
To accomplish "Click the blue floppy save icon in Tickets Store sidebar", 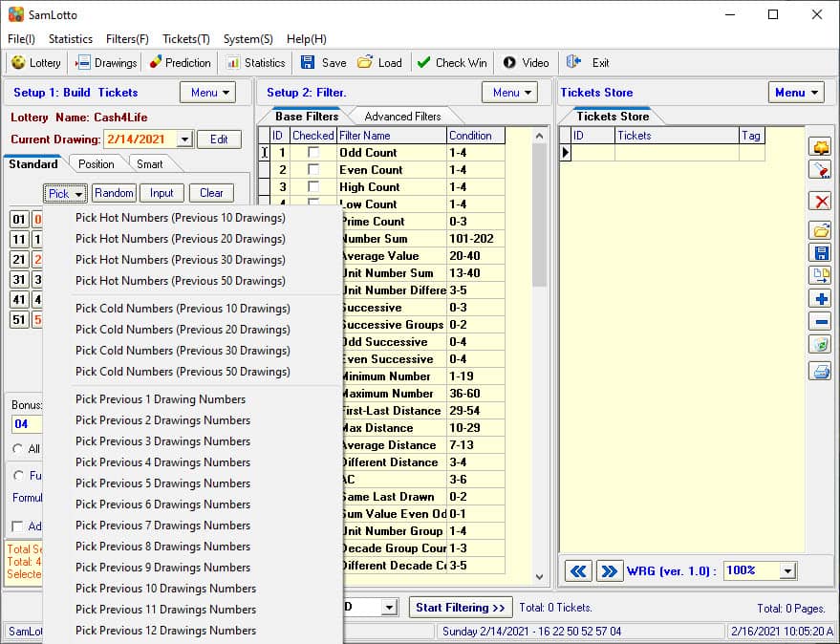I will 820,253.
